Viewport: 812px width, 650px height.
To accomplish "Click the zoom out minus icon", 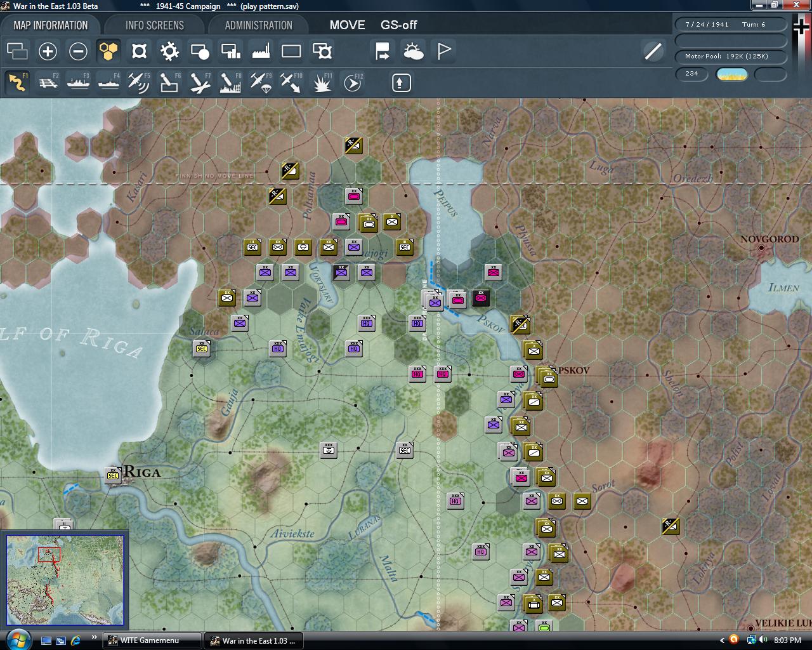I will click(x=78, y=51).
